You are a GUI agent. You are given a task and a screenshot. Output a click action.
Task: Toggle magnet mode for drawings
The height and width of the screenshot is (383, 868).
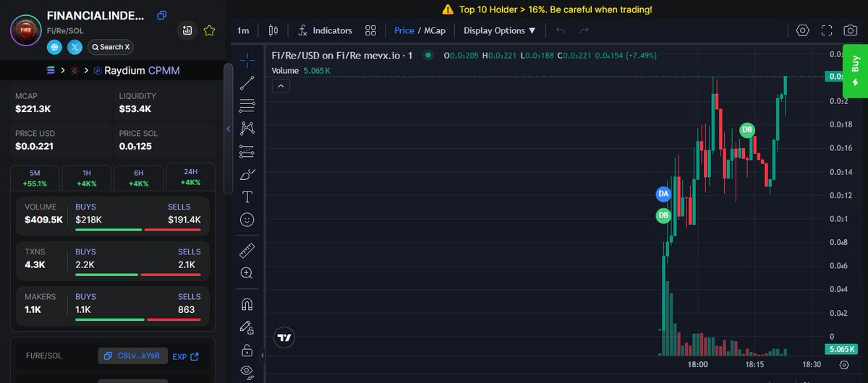(247, 304)
